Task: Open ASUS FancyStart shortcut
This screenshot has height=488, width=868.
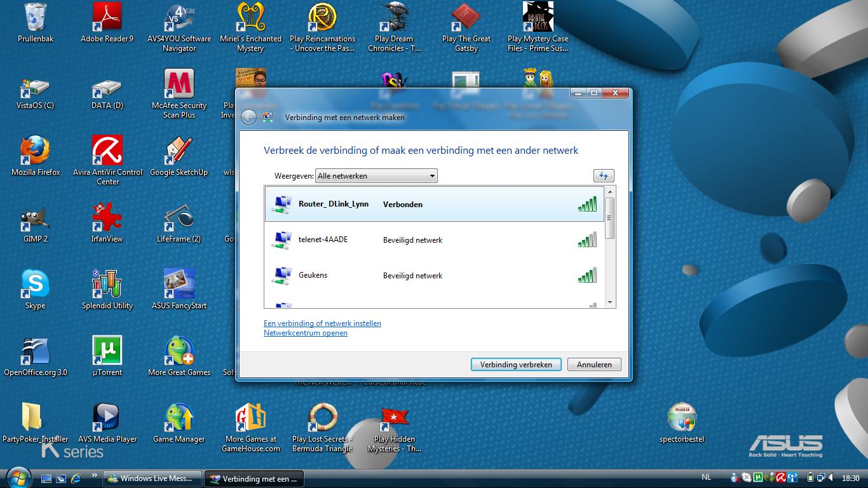Action: point(179,290)
